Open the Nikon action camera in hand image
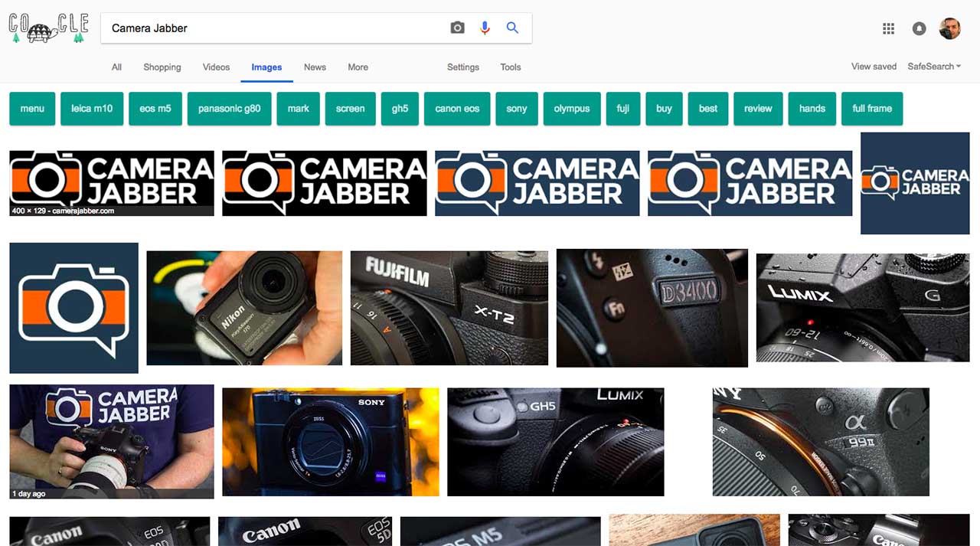 (x=244, y=308)
